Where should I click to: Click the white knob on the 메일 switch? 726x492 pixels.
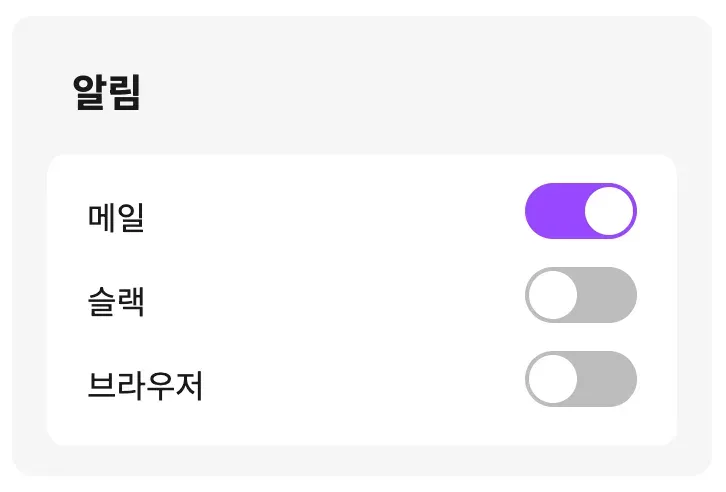tap(608, 211)
